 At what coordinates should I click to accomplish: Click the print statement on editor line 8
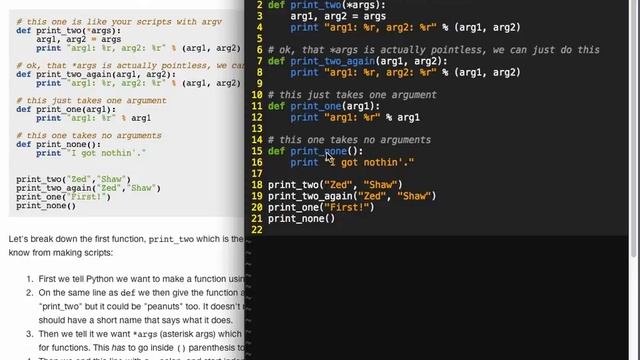click(x=405, y=73)
